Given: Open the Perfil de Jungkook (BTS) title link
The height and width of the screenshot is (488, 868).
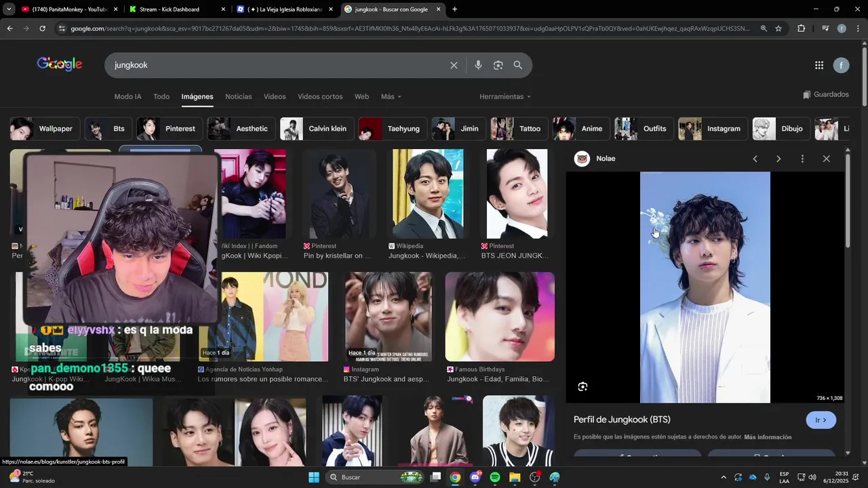Looking at the screenshot, I should click(x=622, y=420).
